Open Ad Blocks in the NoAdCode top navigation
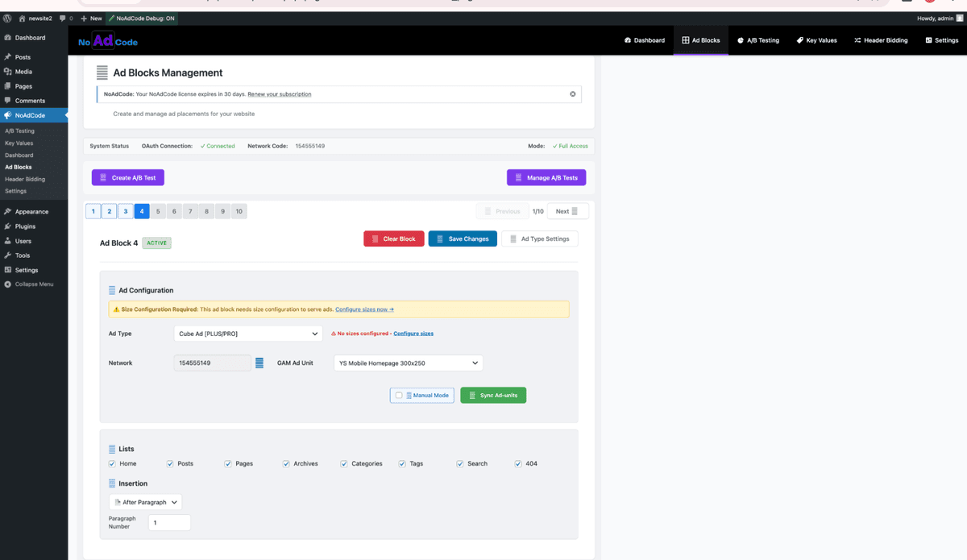 [x=700, y=39]
